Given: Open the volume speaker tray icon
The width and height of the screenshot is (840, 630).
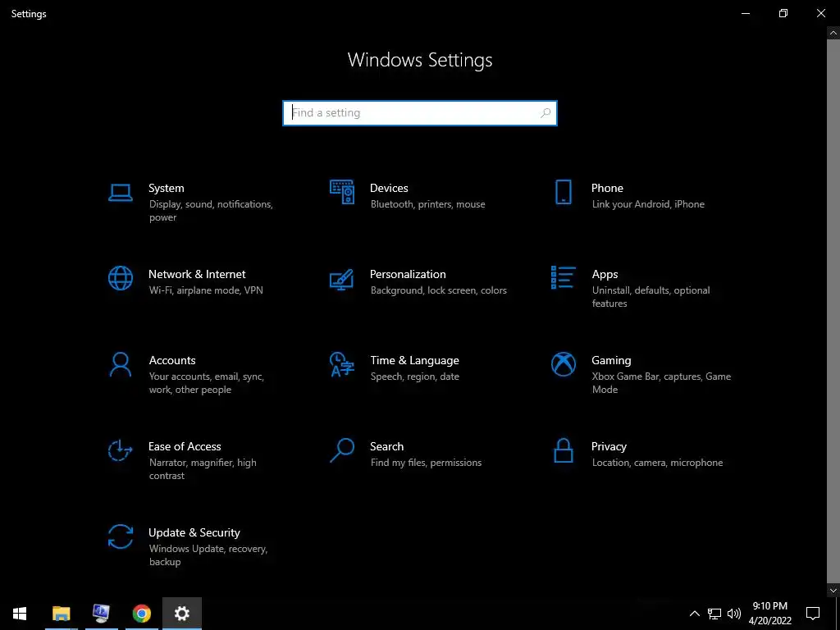Looking at the screenshot, I should point(734,614).
